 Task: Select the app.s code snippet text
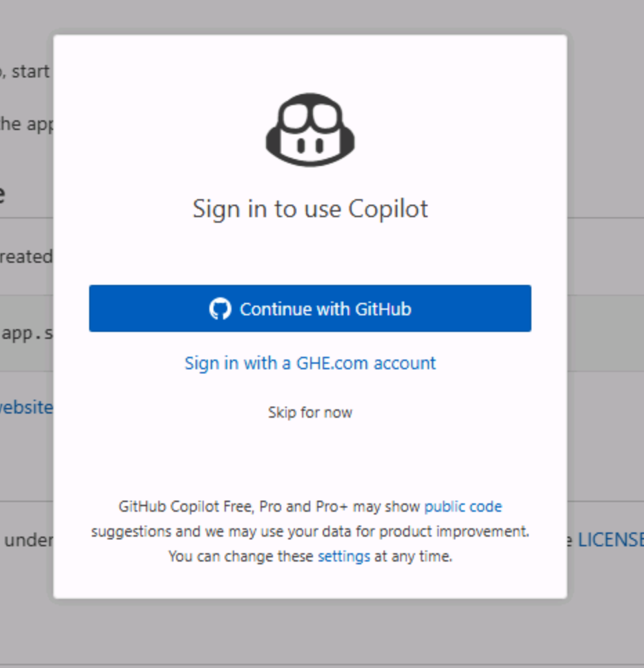tap(26, 334)
